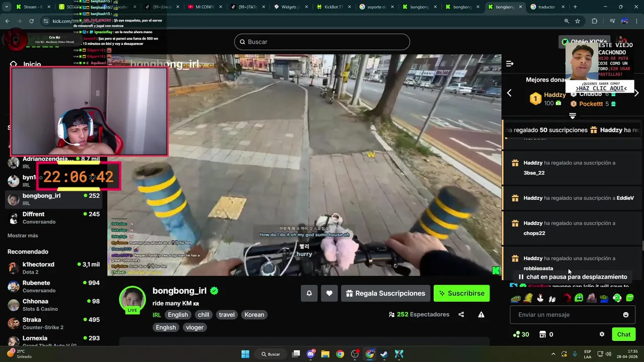This screenshot has width=644, height=362.
Task: Insert the green crying blob emote
Action: pos(579,298)
